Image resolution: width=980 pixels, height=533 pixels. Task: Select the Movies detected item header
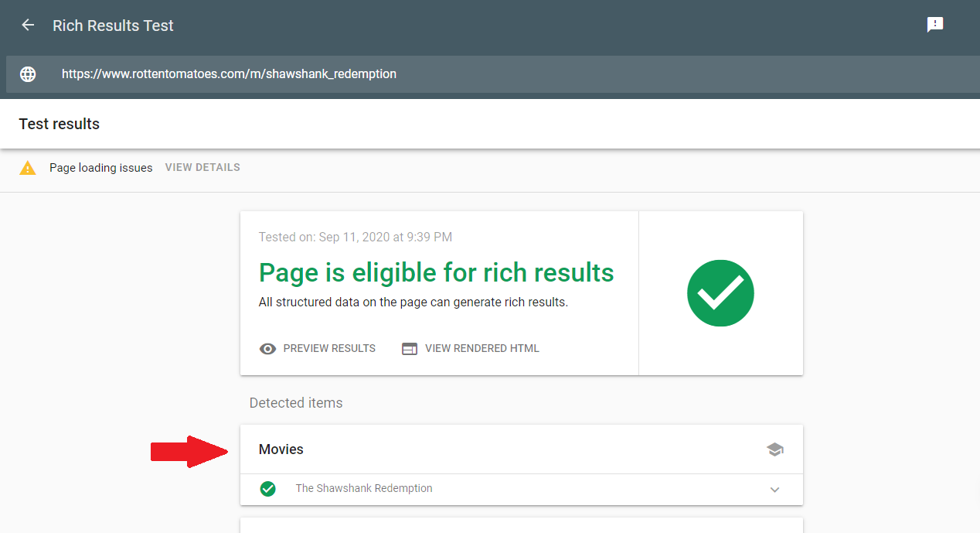(x=522, y=449)
